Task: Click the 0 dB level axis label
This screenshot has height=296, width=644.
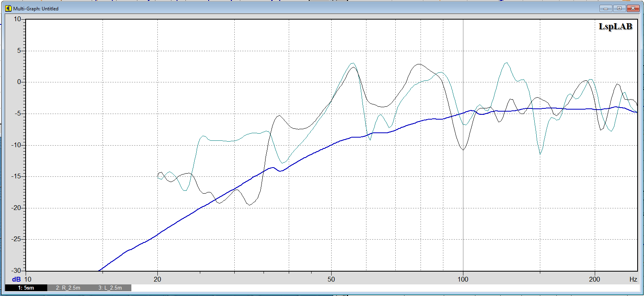Action: [x=19, y=82]
